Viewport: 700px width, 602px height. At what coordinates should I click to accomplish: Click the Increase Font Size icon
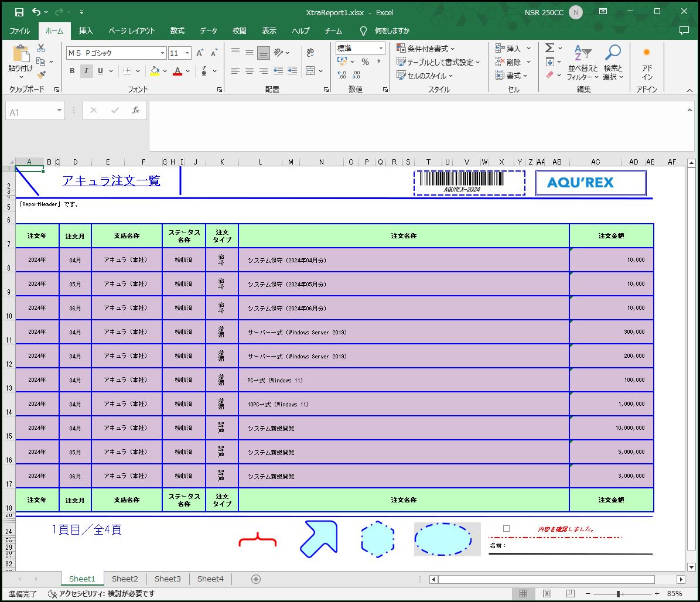200,53
